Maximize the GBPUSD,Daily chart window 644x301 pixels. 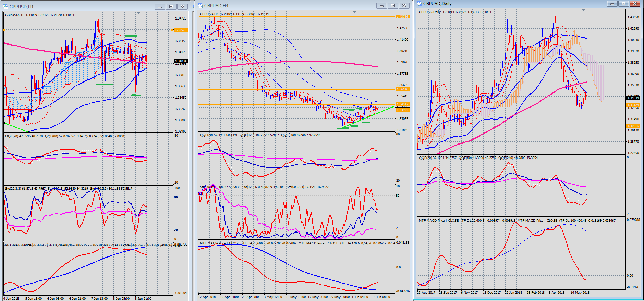pyautogui.click(x=623, y=3)
